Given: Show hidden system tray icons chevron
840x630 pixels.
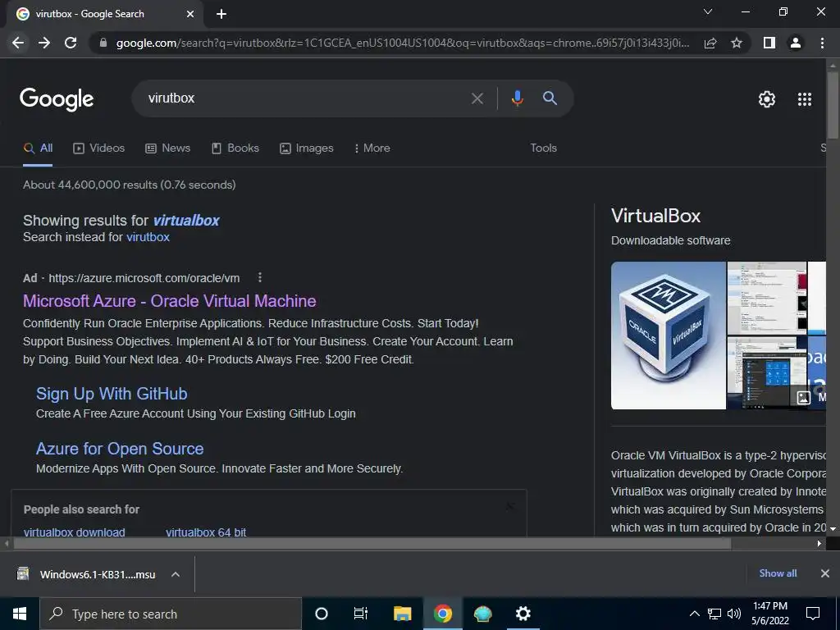Looking at the screenshot, I should pyautogui.click(x=694, y=614).
